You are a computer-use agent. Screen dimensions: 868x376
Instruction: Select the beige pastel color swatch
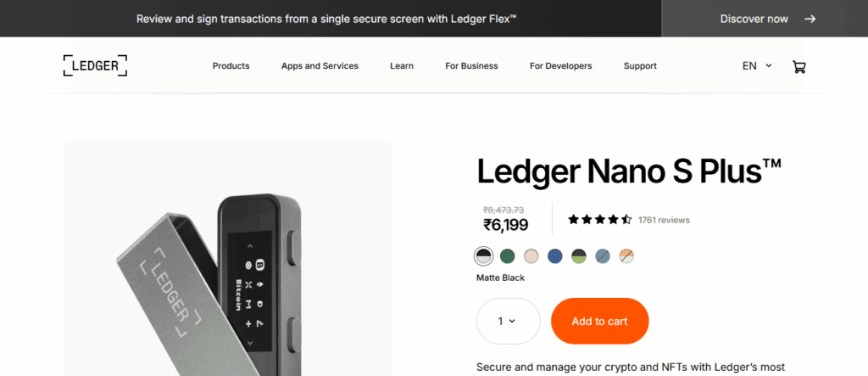click(x=531, y=255)
